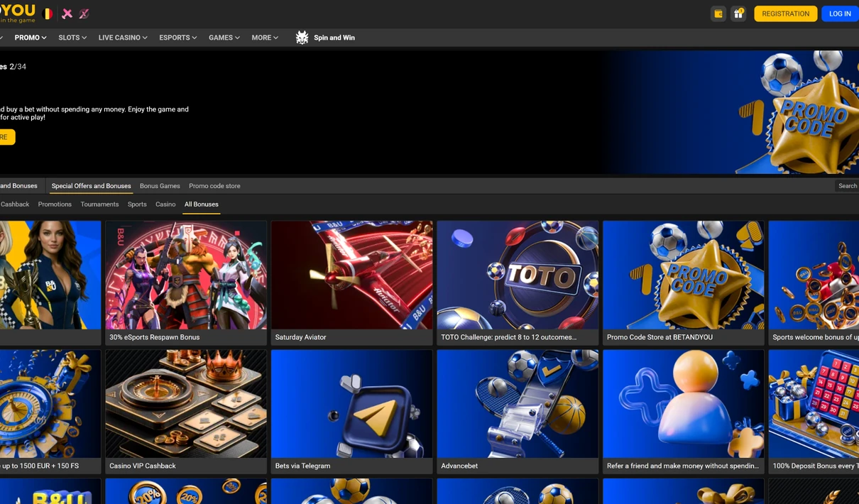The width and height of the screenshot is (859, 504).
Task: Open the Sports welcome bonus card
Action: [814, 283]
